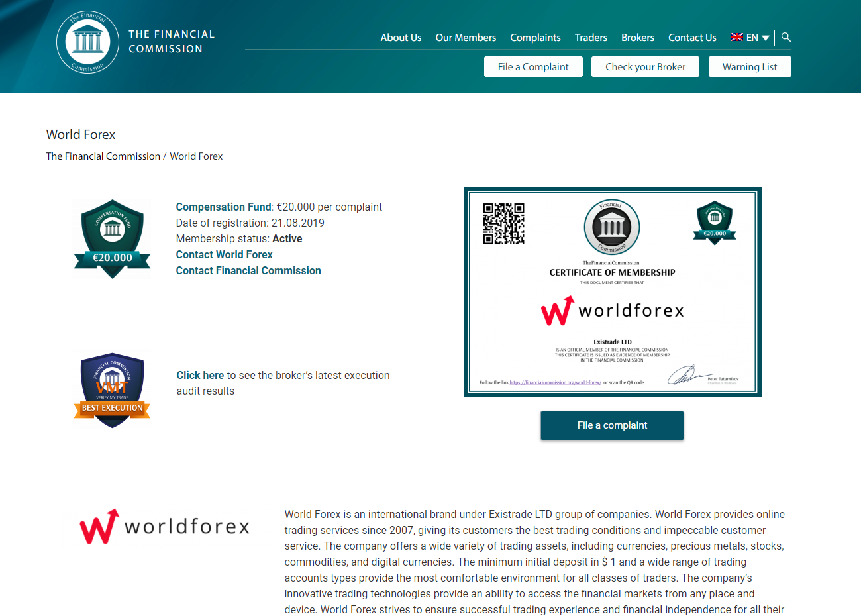Open the Our Members menu
861x616 pixels.
(x=466, y=38)
